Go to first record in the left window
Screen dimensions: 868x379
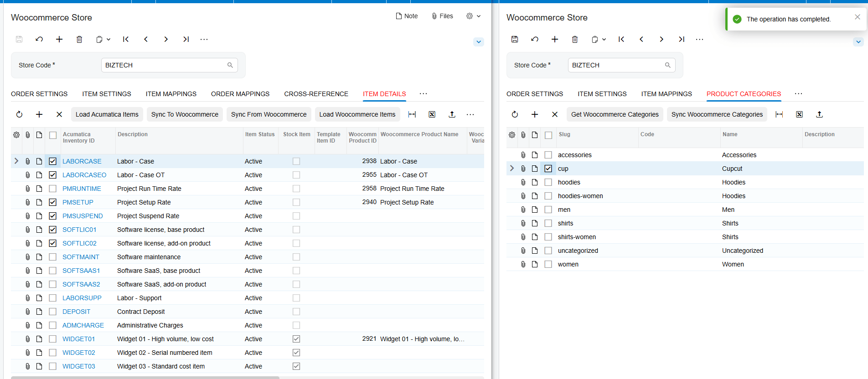(x=126, y=39)
